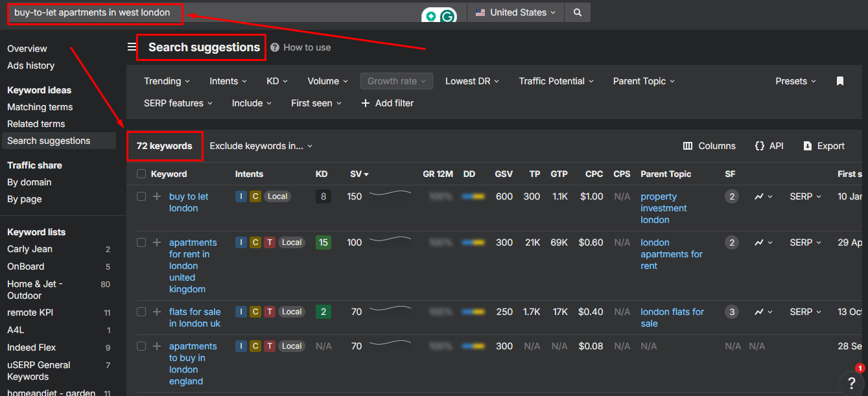
Task: Expand the First seen filter dropdown
Action: point(316,103)
